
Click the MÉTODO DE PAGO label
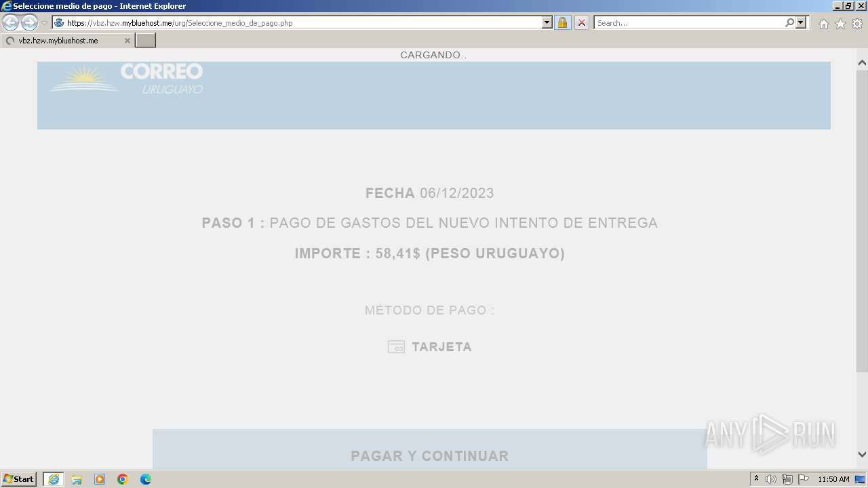430,310
